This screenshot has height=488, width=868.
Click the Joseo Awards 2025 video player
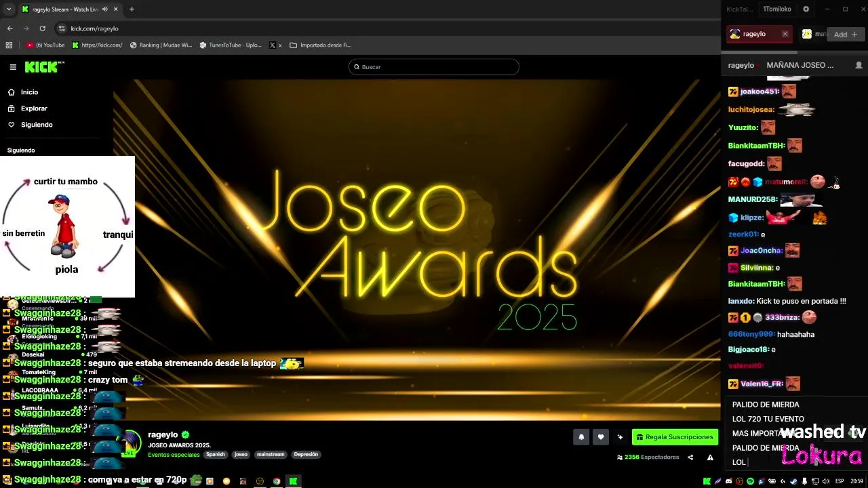coord(416,249)
